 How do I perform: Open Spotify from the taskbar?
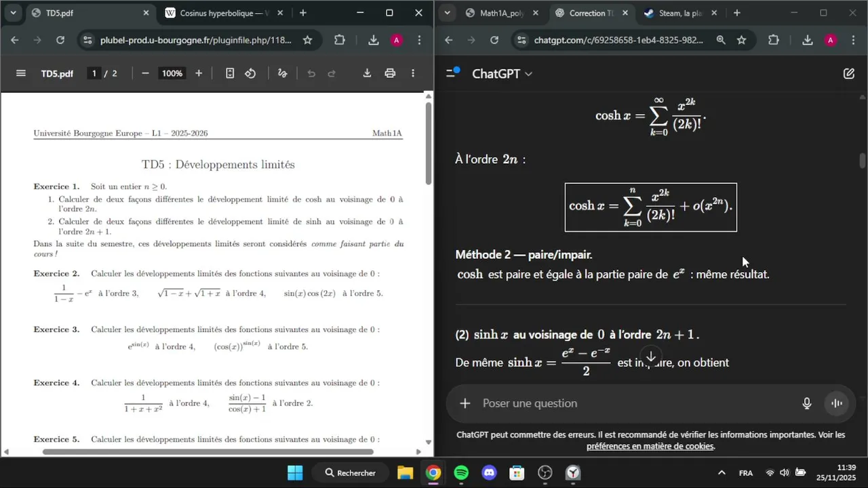[x=461, y=473]
